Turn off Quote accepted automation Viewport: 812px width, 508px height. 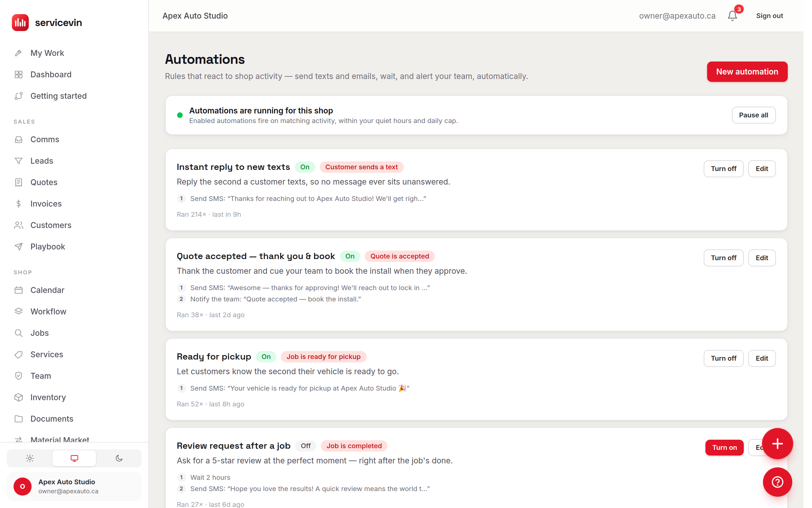click(723, 258)
